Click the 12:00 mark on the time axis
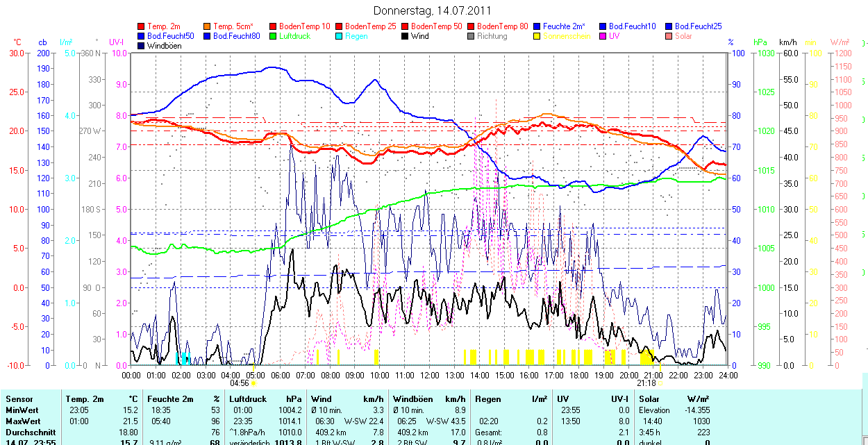 point(429,375)
